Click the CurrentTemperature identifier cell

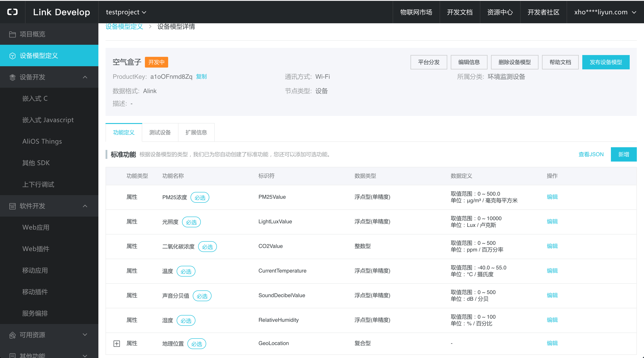[282, 271]
